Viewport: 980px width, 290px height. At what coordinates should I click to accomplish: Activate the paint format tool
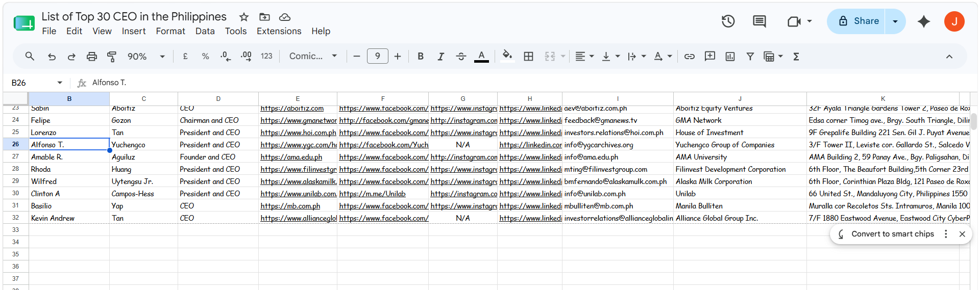[x=112, y=56]
